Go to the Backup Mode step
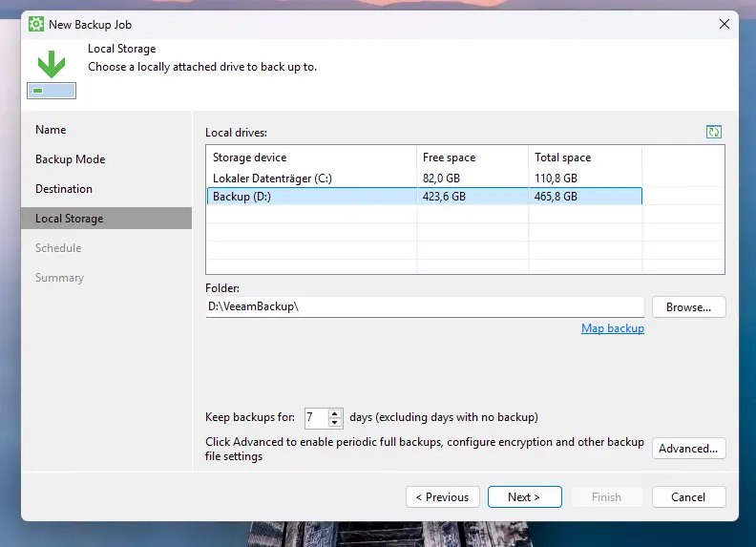Screen dimensions: 756x547 70,159
